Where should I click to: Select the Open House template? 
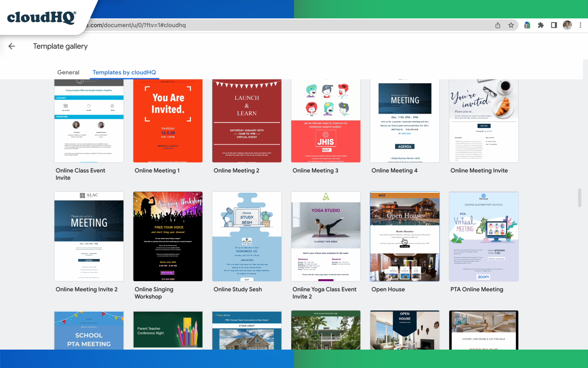[x=405, y=236]
